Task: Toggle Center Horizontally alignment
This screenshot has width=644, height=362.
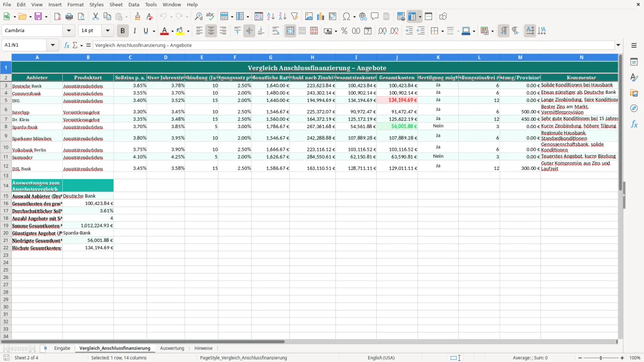Action: 211,31
